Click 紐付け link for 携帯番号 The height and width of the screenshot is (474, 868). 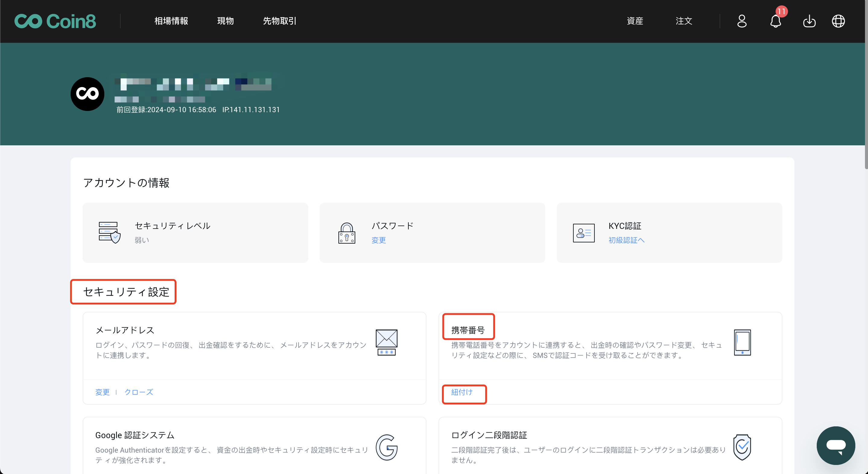[462, 392]
